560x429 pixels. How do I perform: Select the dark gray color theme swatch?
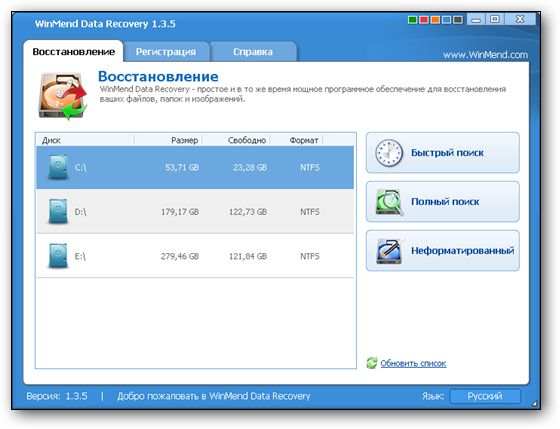coord(458,20)
